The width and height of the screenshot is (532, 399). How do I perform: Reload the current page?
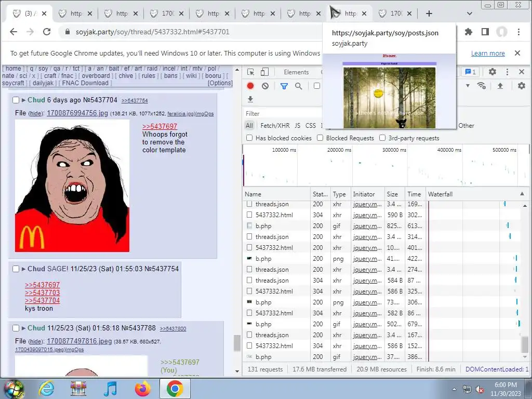coord(47,32)
